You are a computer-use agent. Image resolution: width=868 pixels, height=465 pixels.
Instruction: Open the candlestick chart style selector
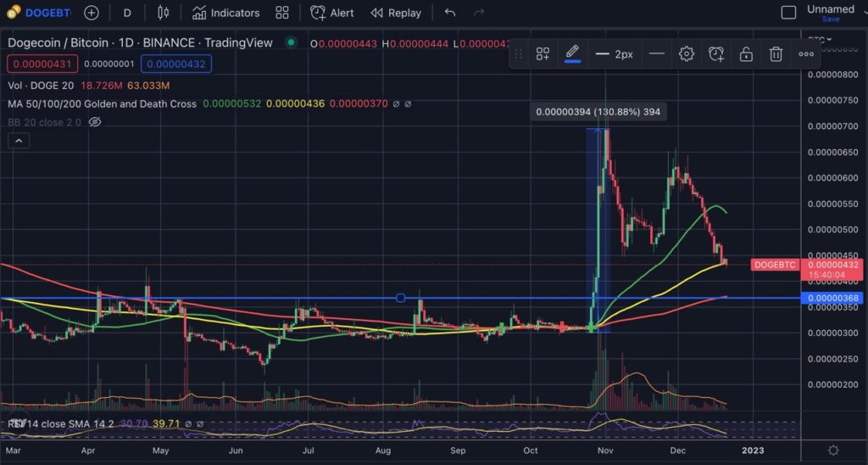(x=164, y=13)
